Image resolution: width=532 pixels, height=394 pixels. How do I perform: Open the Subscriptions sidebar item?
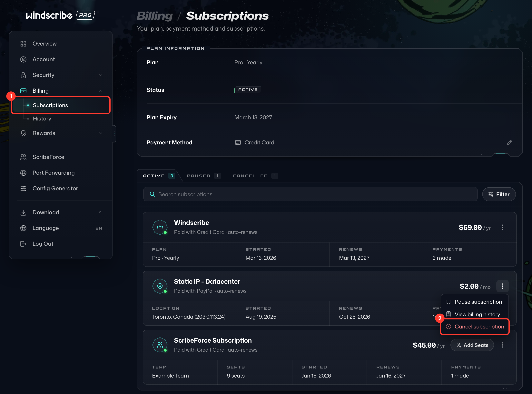click(61, 105)
